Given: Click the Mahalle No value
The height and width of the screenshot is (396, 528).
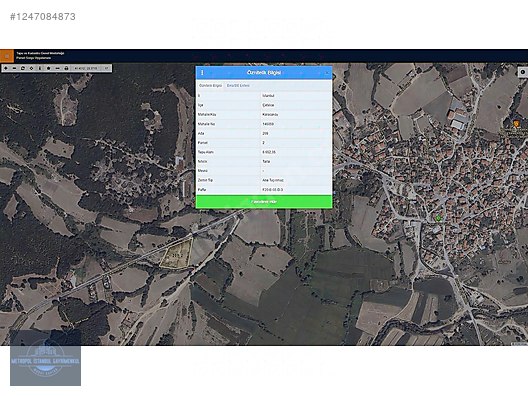Looking at the screenshot, I should tap(268, 124).
